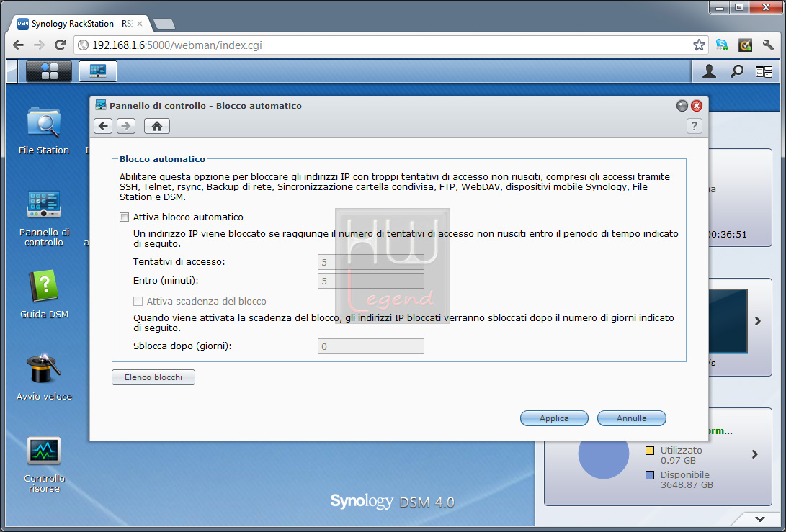Screen dimensions: 786x532
Task: Expand the network monitor widget arrow
Action: (758, 321)
